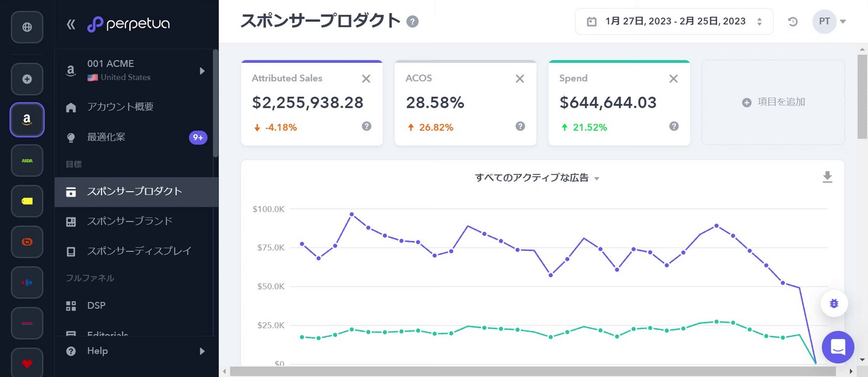Open the PT user profile menu

829,21
